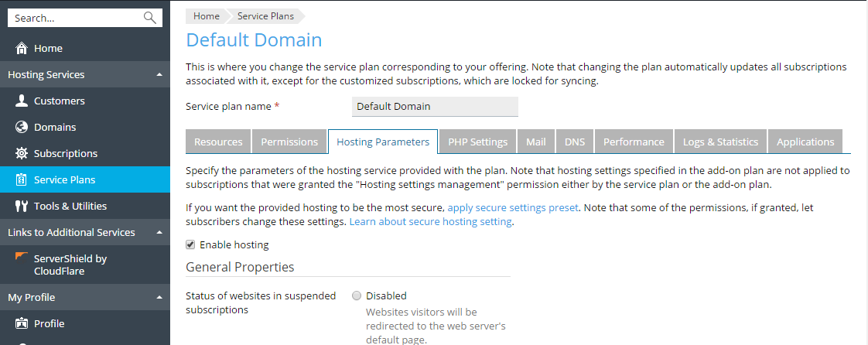Click the Domains globe icon
Screen dimensions: 868x345
point(22,127)
